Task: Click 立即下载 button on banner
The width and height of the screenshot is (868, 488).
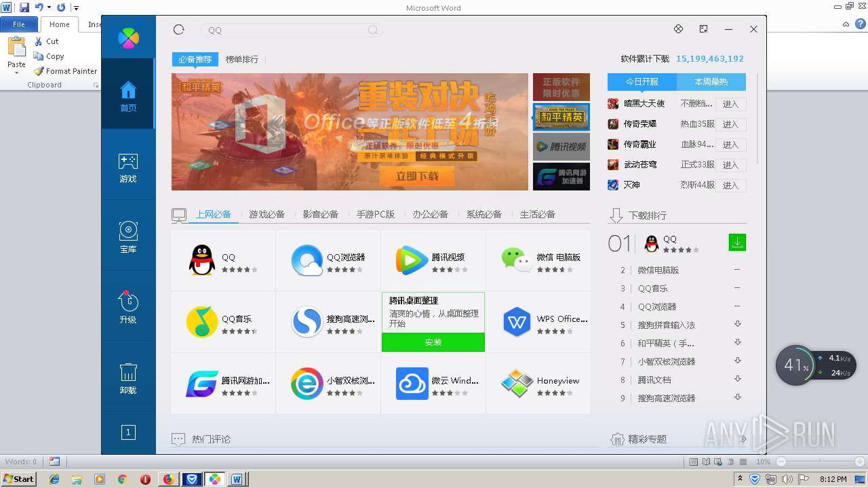Action: [417, 176]
